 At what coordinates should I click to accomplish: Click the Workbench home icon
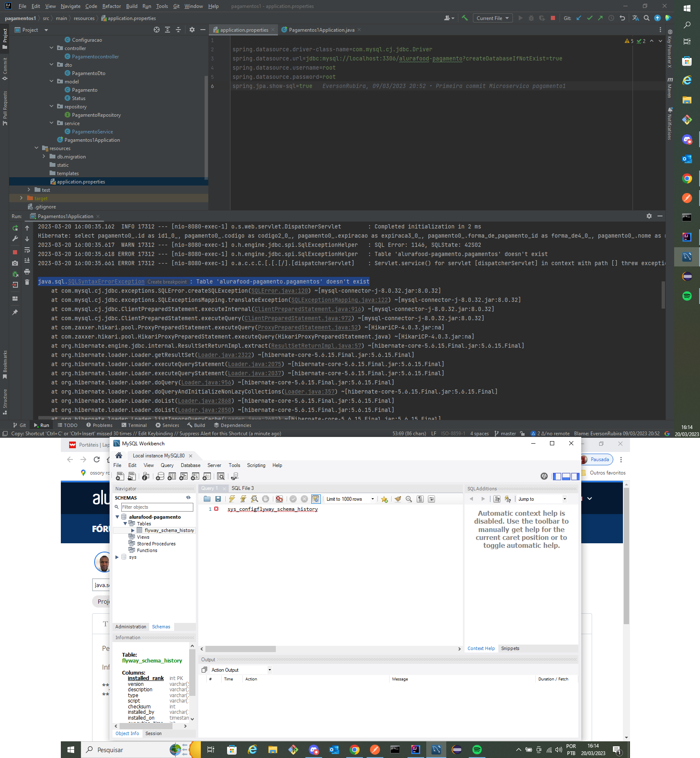tap(119, 455)
